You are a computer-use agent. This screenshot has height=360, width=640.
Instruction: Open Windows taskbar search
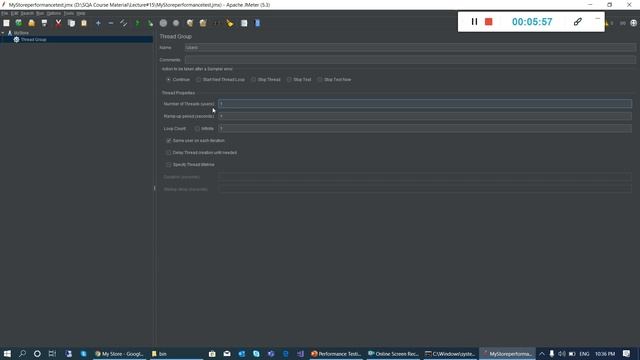[x=22, y=353]
